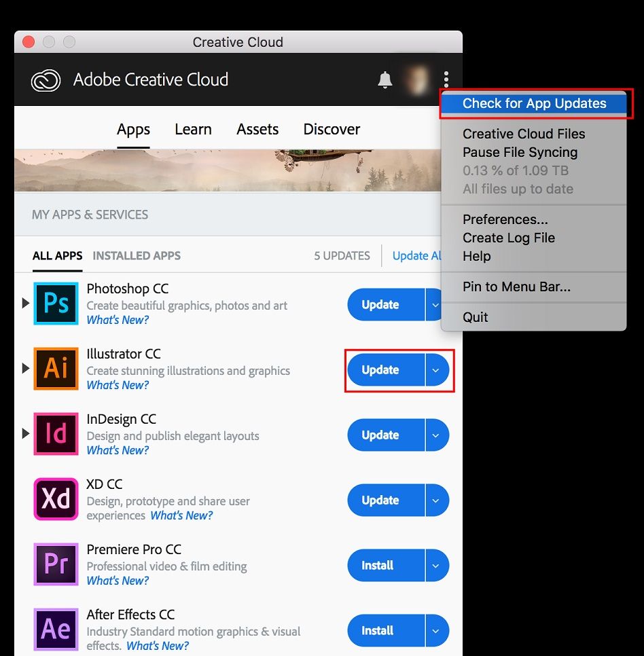Click the After Effects CC icon
644x656 pixels.
(56, 630)
